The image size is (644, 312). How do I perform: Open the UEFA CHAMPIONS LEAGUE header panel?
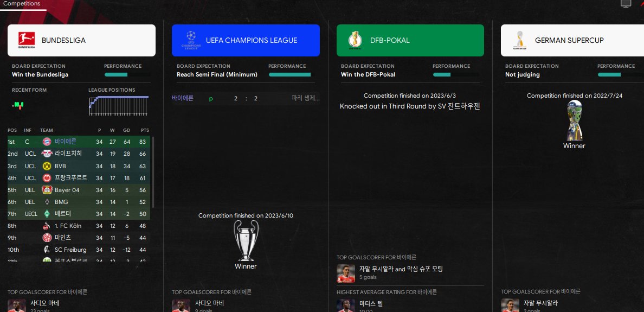click(x=246, y=40)
